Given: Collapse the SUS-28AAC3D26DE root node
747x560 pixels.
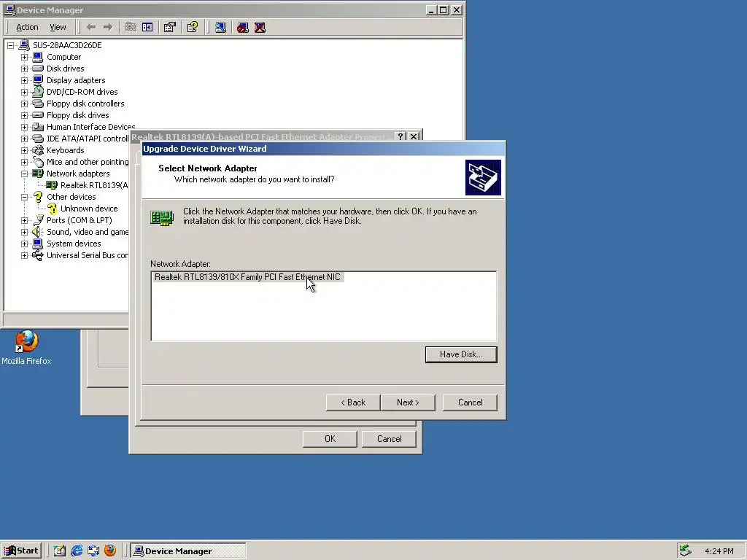Looking at the screenshot, I should pyautogui.click(x=10, y=45).
